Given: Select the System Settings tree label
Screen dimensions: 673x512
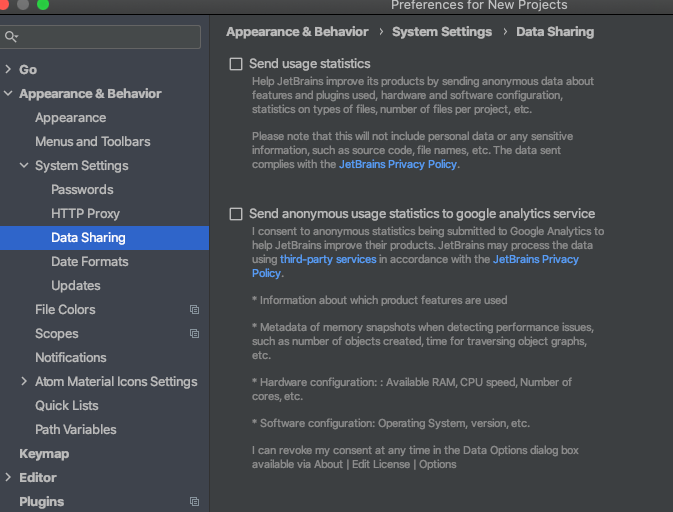Looking at the screenshot, I should click(82, 166).
